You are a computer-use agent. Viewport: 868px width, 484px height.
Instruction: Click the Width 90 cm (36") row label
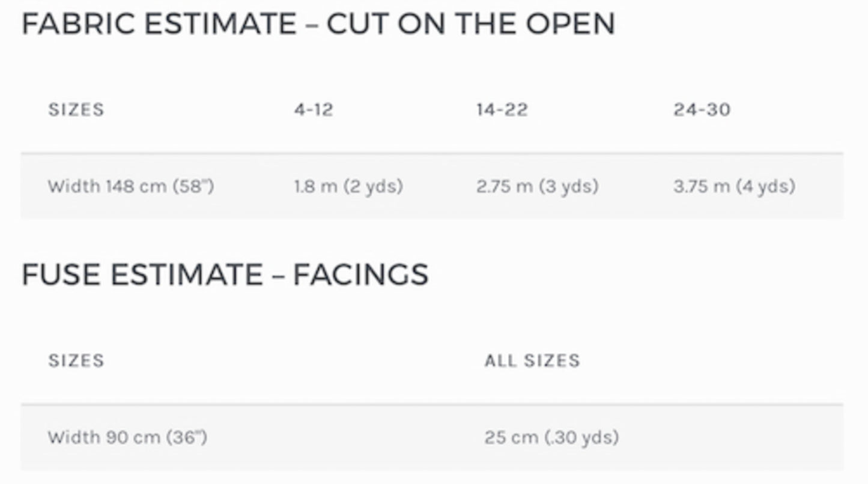coord(127,437)
